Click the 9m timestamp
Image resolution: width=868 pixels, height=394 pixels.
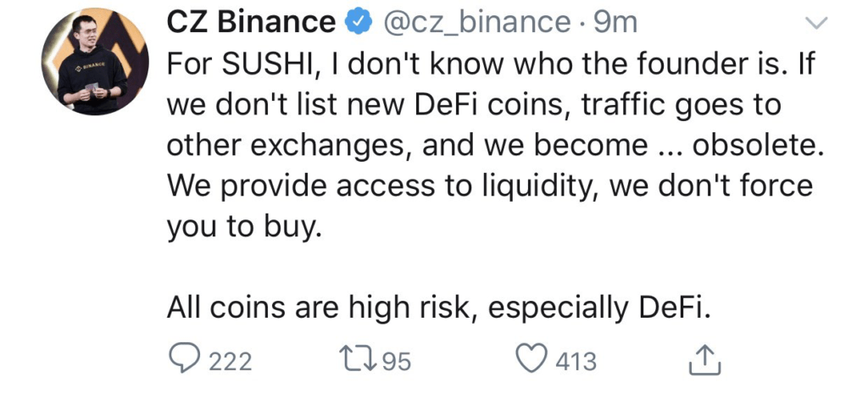tap(616, 23)
